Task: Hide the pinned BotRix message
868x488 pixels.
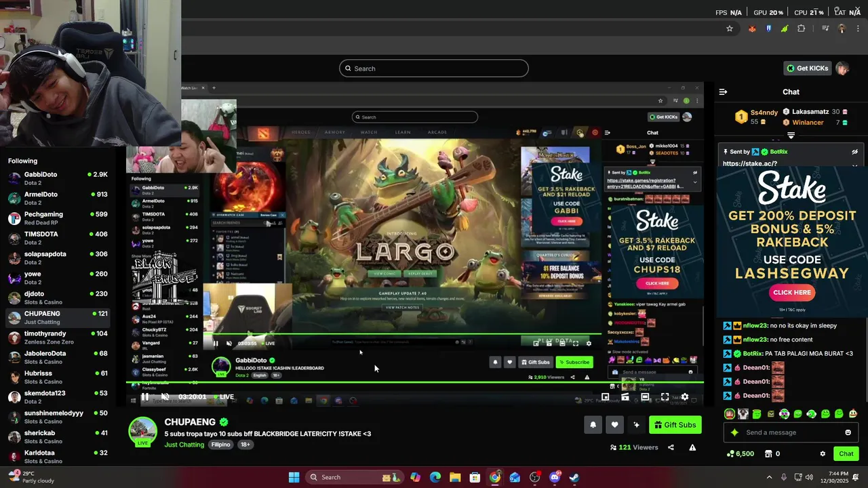Action: 854,152
